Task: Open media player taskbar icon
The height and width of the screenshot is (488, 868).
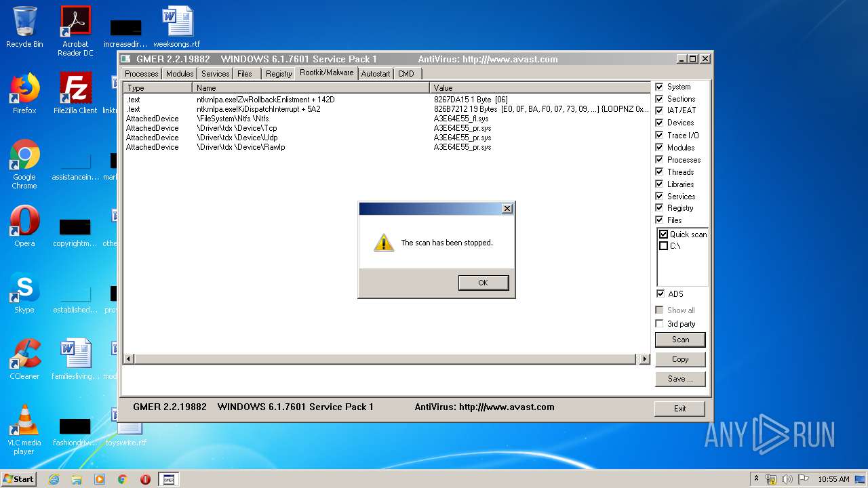Action: coord(100,479)
